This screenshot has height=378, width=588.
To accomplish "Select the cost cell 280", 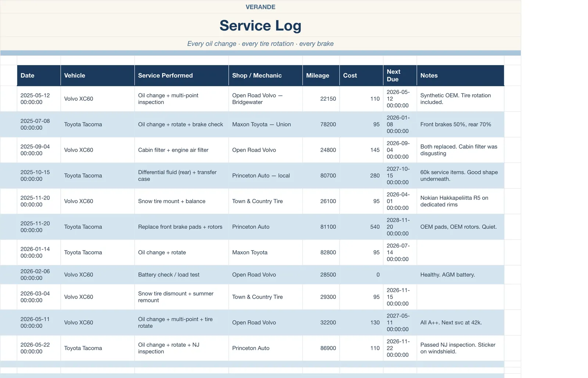I will pyautogui.click(x=362, y=176).
